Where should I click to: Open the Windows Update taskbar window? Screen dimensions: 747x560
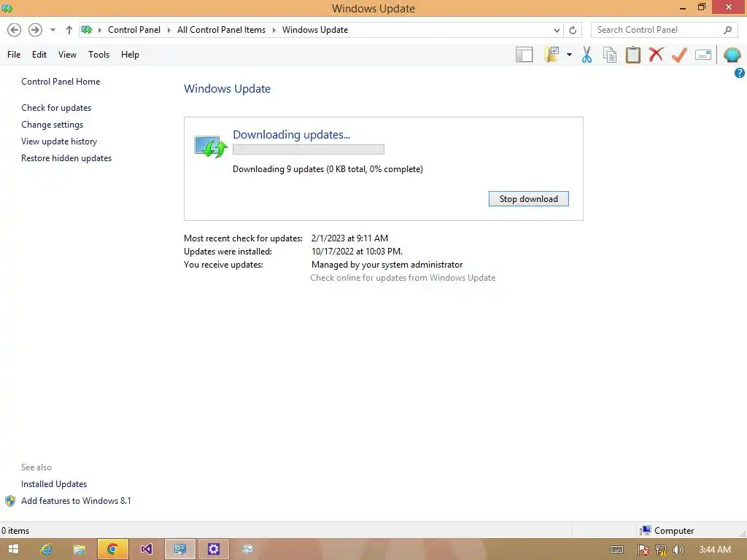[180, 549]
